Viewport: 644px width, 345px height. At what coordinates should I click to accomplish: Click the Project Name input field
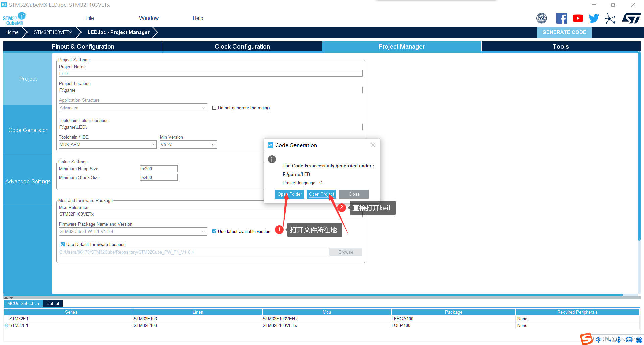coord(211,73)
